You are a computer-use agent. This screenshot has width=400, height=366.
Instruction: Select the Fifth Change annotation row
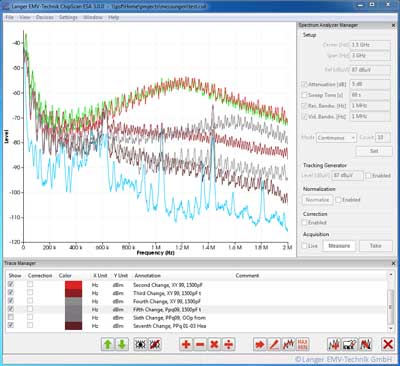click(197, 309)
